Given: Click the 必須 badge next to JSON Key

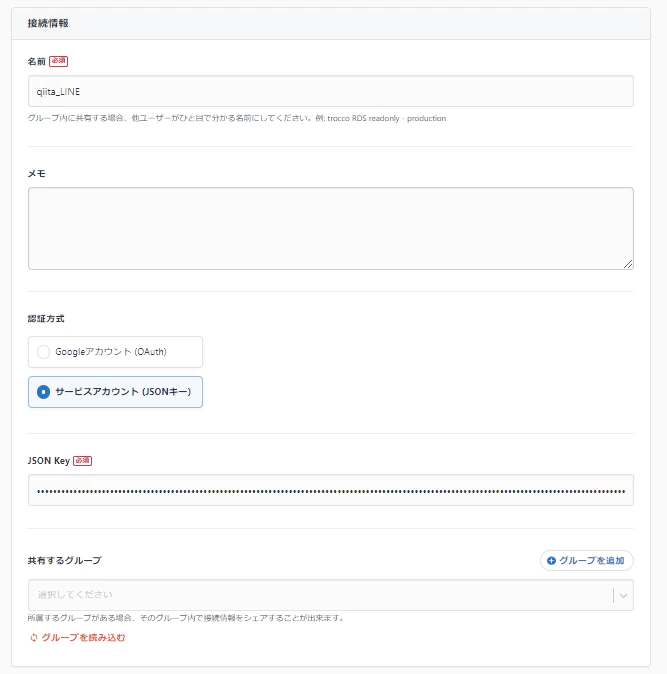Looking at the screenshot, I should point(82,461).
